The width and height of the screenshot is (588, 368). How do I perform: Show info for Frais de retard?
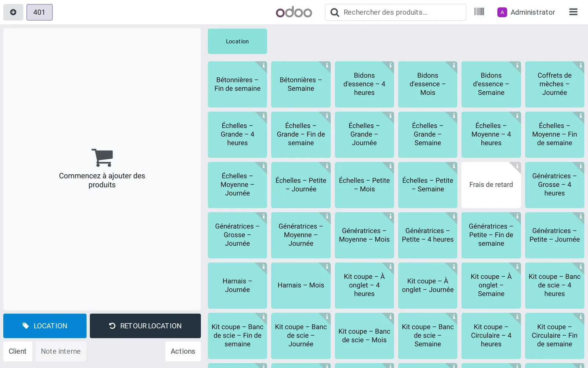click(517, 166)
